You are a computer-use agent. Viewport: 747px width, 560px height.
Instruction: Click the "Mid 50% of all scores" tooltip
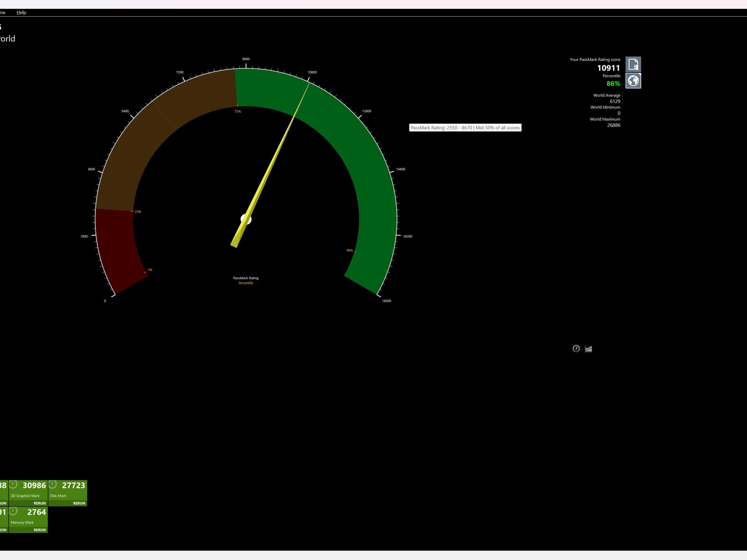[x=465, y=128]
